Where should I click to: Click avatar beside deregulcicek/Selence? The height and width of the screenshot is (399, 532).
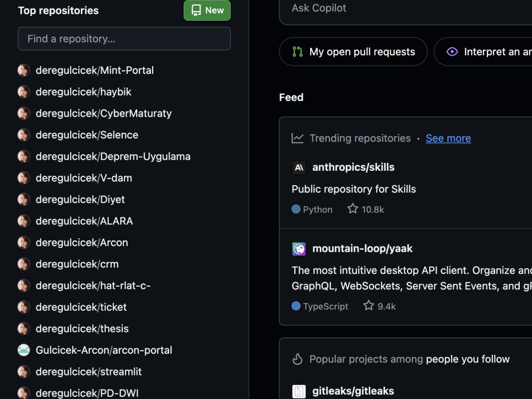click(24, 135)
